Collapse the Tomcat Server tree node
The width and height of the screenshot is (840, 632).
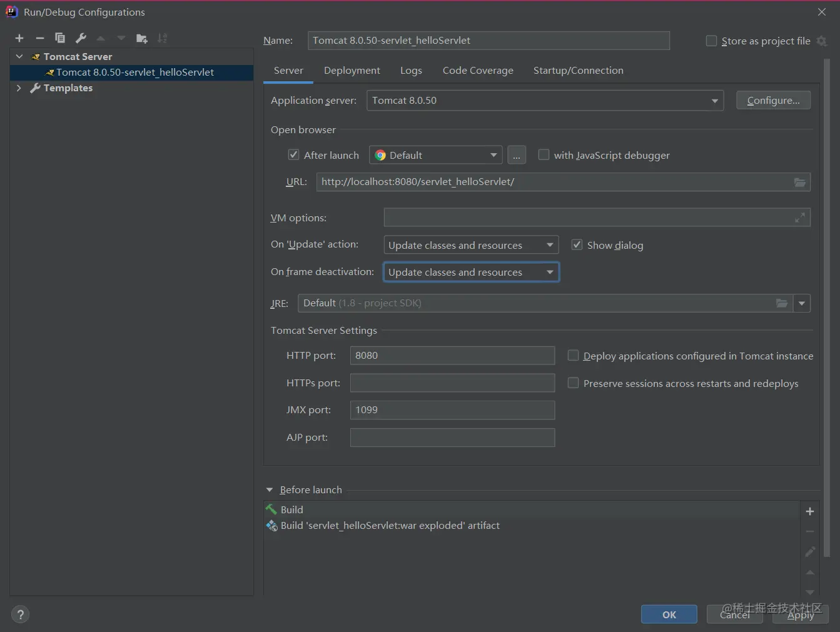[19, 56]
